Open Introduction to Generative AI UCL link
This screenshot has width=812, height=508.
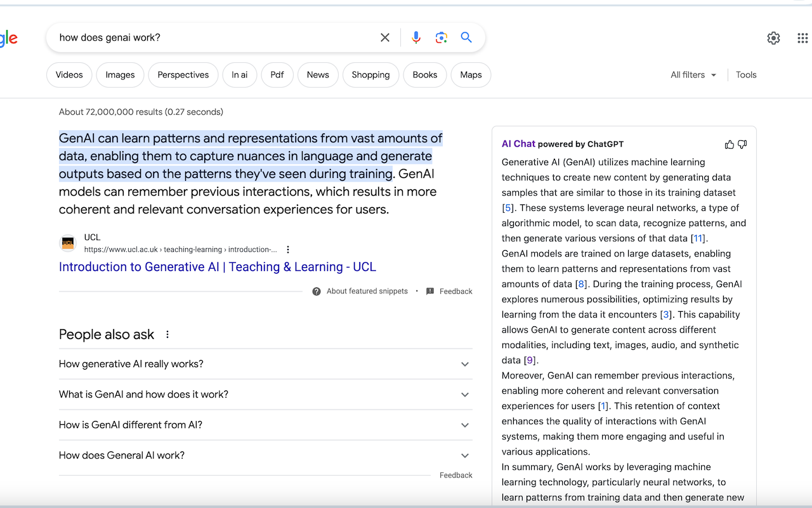coord(218,267)
